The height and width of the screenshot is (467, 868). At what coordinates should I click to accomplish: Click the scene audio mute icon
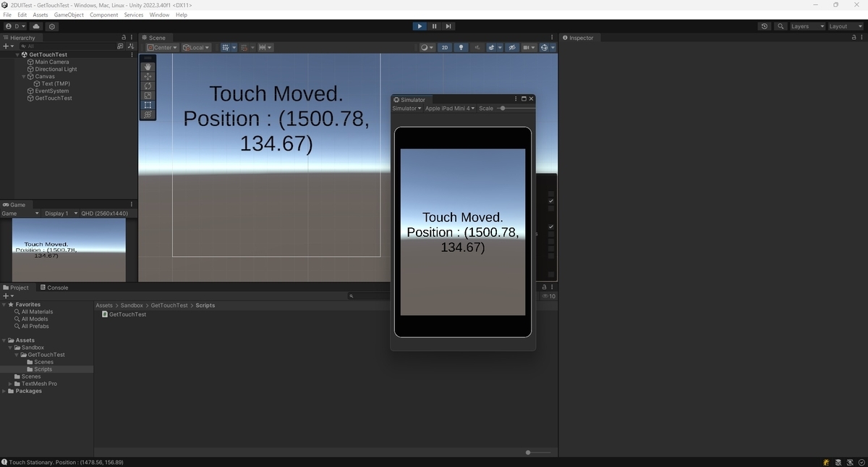[477, 47]
